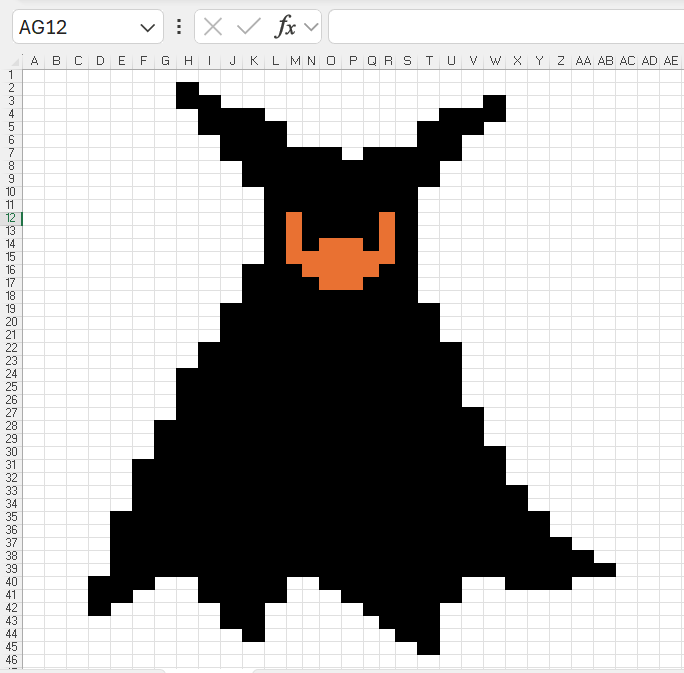Viewport: 684px width, 673px height.
Task: Select column AC header
Action: tap(627, 61)
